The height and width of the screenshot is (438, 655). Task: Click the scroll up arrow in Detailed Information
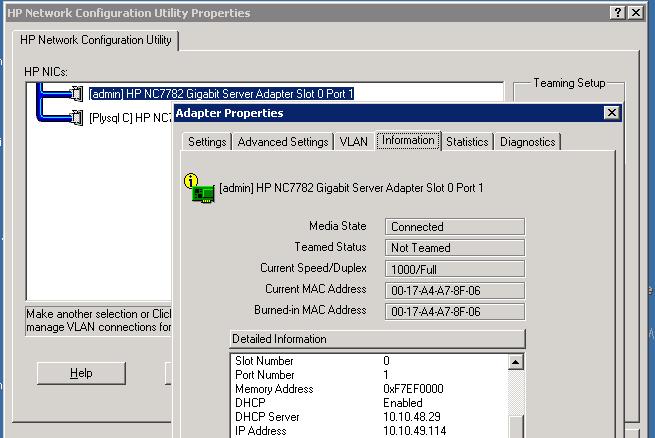pyautogui.click(x=516, y=362)
